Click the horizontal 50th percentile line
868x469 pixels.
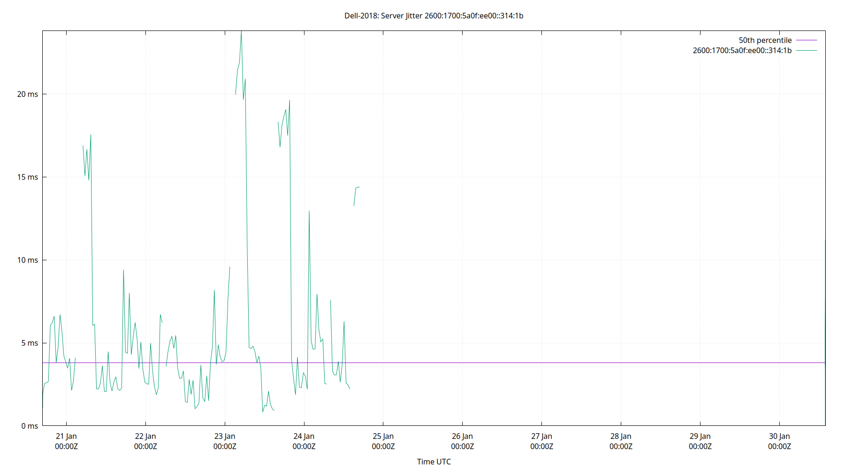point(516,362)
